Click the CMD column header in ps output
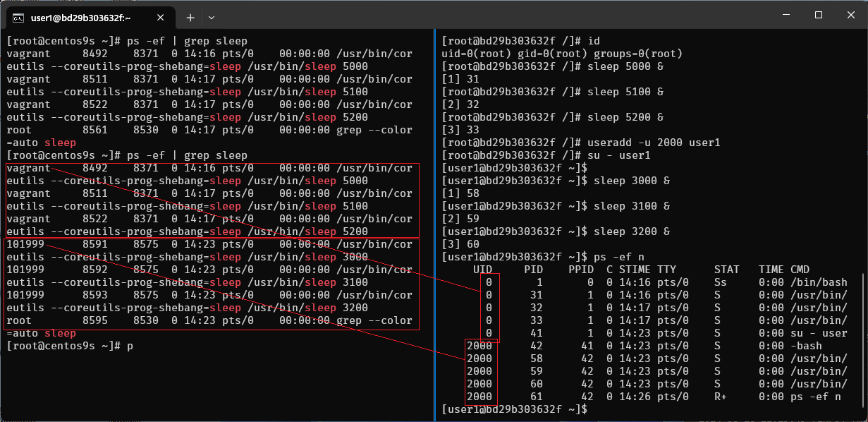 [x=800, y=270]
